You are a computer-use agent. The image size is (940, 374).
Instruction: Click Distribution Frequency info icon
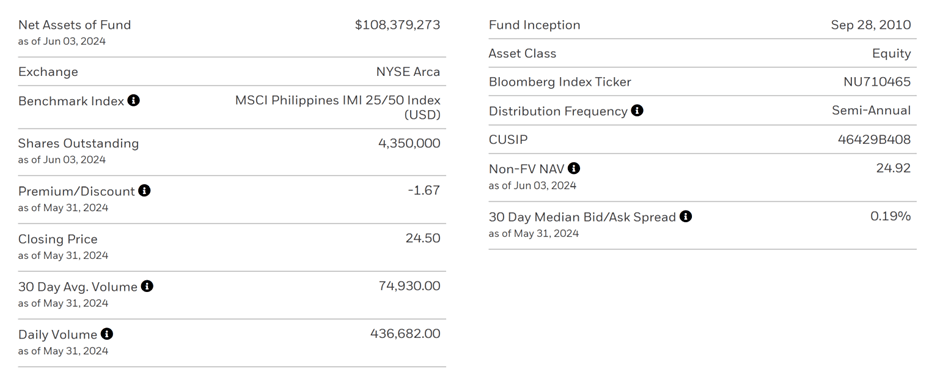coord(637,110)
